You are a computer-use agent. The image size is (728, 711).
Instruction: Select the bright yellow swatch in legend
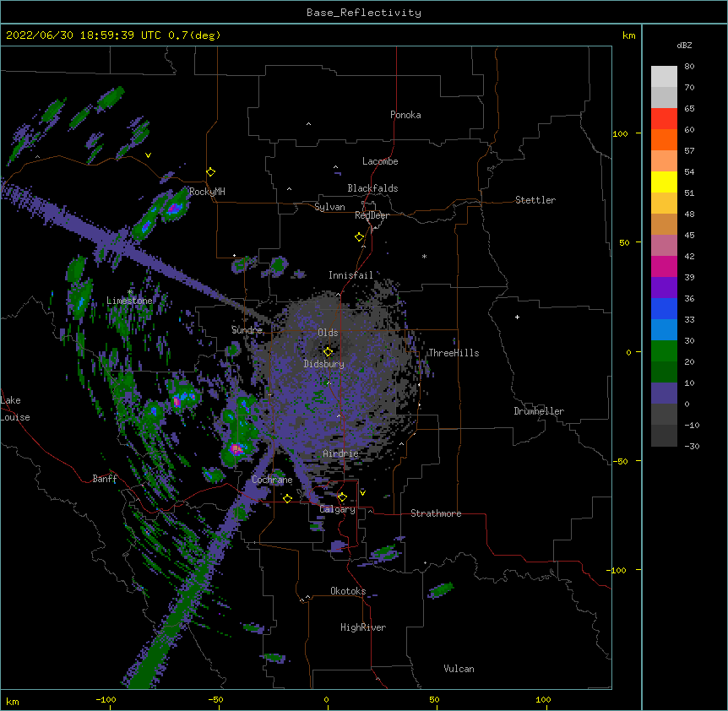coord(664,182)
